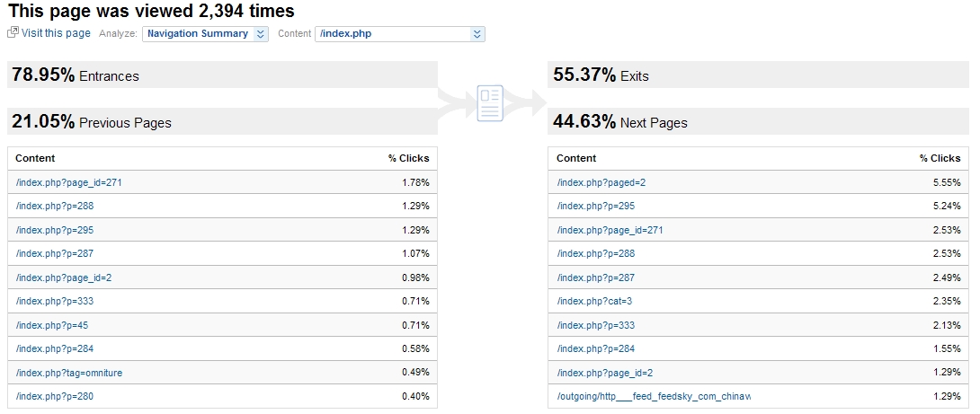The width and height of the screenshot is (980, 414).
Task: Select next page /index.php?cat=3
Action: (594, 301)
